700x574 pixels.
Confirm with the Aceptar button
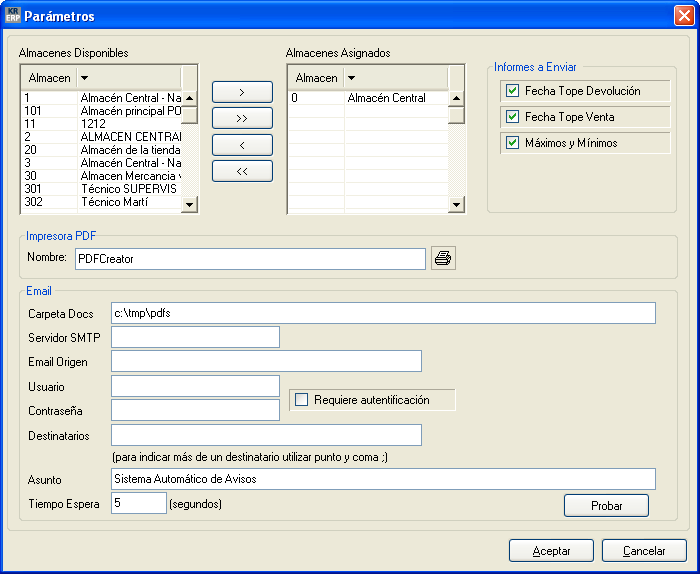click(551, 551)
